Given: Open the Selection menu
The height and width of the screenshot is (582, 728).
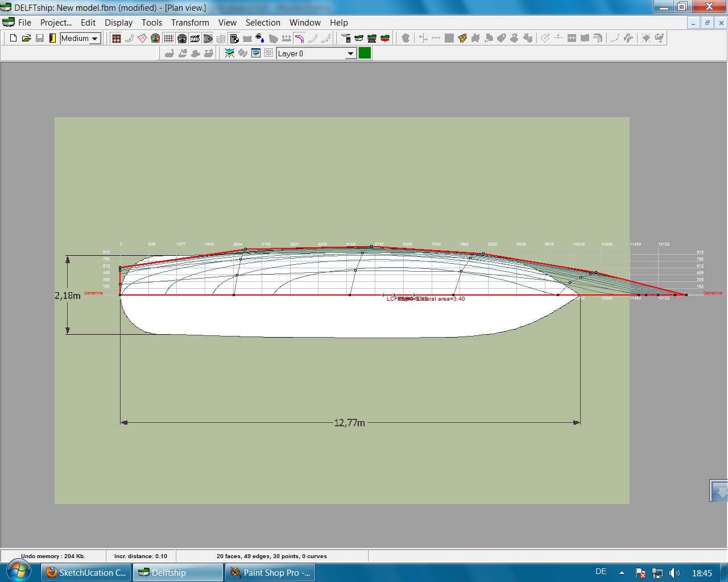Looking at the screenshot, I should [x=263, y=23].
